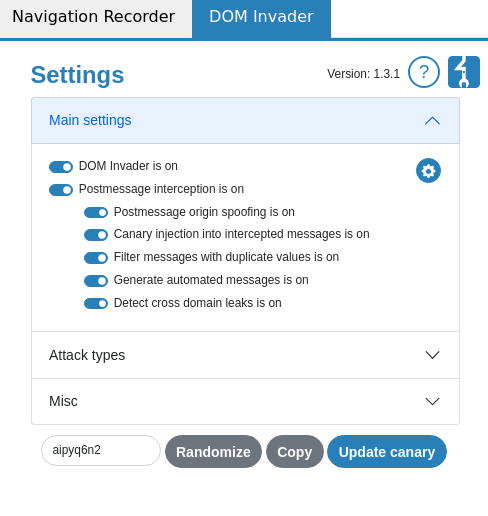The image size is (488, 516).
Task: Collapse Main settings using the up chevron
Action: click(432, 121)
